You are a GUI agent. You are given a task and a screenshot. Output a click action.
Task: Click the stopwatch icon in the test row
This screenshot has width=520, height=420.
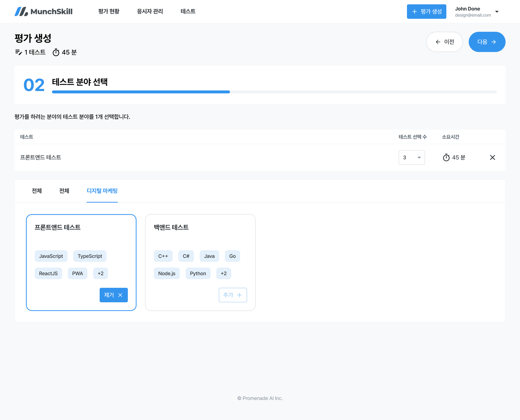pyautogui.click(x=446, y=158)
